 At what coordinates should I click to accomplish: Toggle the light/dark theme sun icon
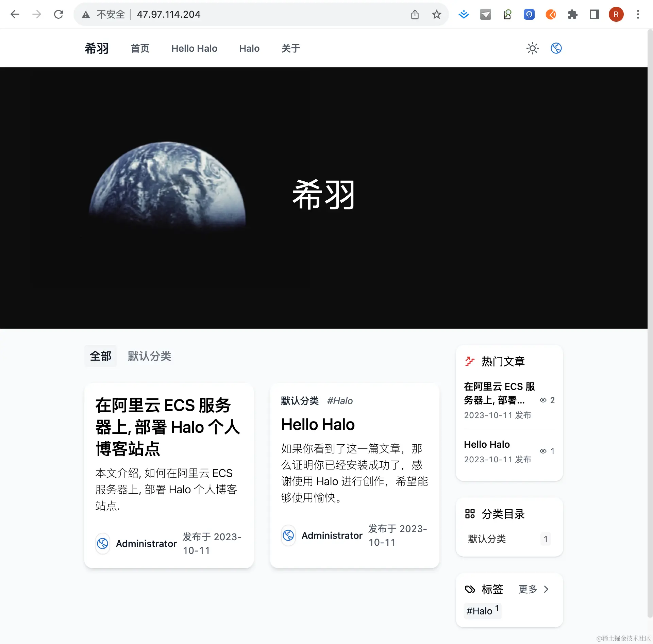pos(532,48)
